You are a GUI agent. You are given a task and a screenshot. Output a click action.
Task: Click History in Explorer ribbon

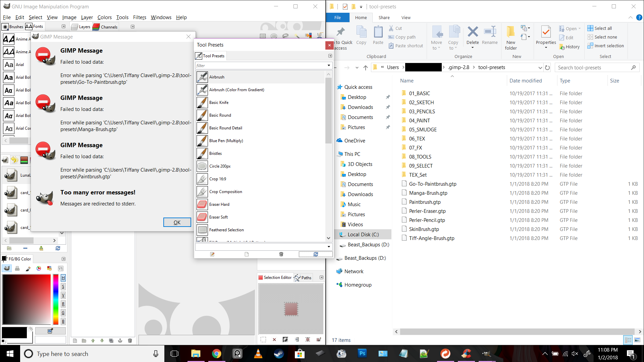pos(570,47)
